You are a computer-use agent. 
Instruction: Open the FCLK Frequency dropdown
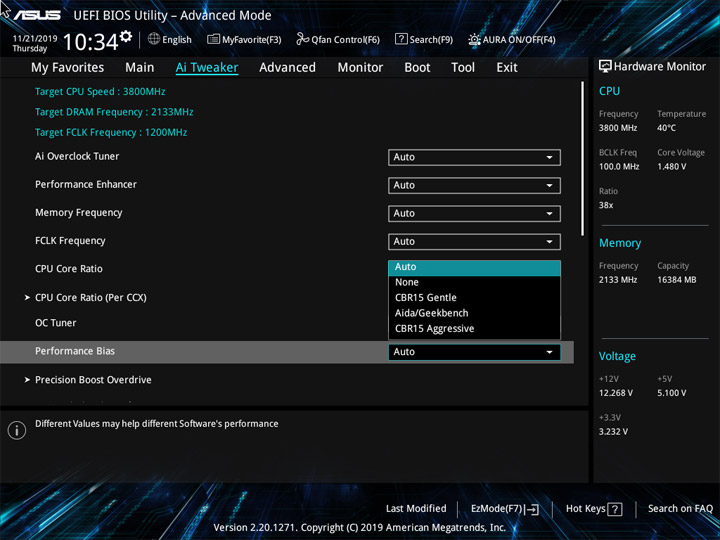point(474,242)
